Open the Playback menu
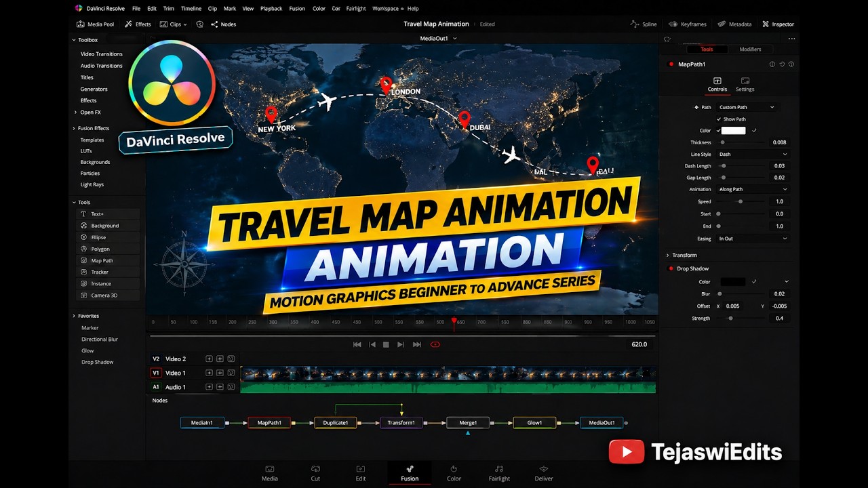This screenshot has width=868, height=488. pos(271,9)
